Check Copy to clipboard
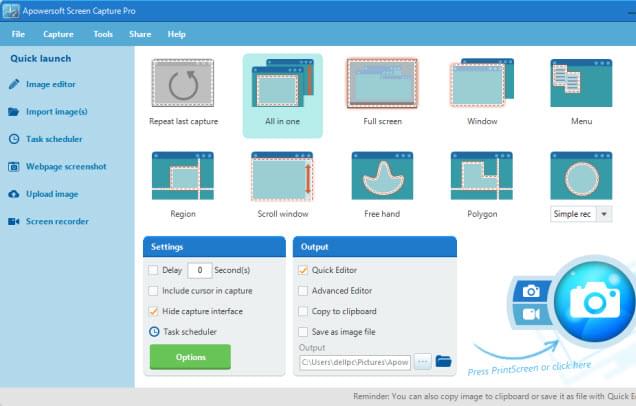Viewport: 636px width, 406px height. click(x=303, y=311)
